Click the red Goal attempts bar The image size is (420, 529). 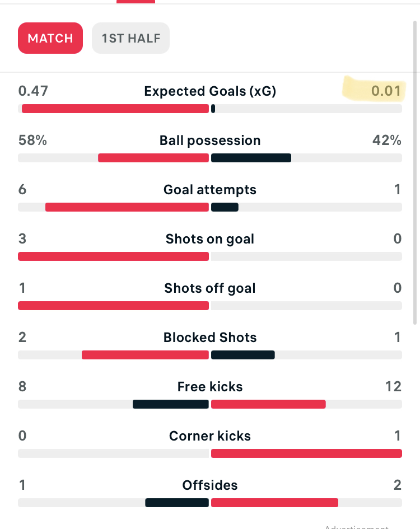127,207
